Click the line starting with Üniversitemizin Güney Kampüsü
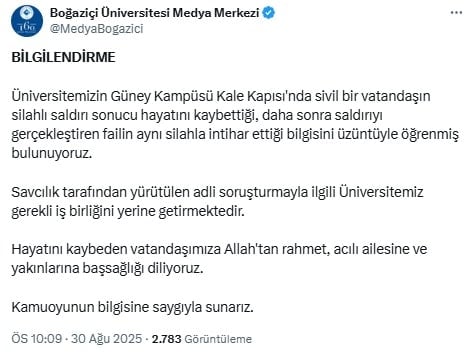This screenshot has width=474, height=360. (221, 96)
